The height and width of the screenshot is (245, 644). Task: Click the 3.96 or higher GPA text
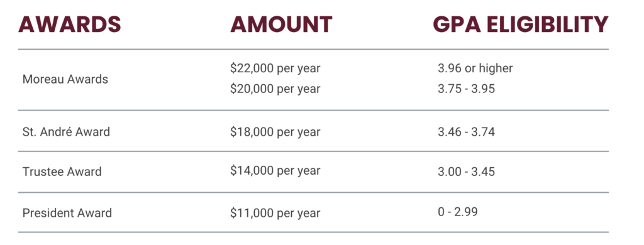pos(475,68)
